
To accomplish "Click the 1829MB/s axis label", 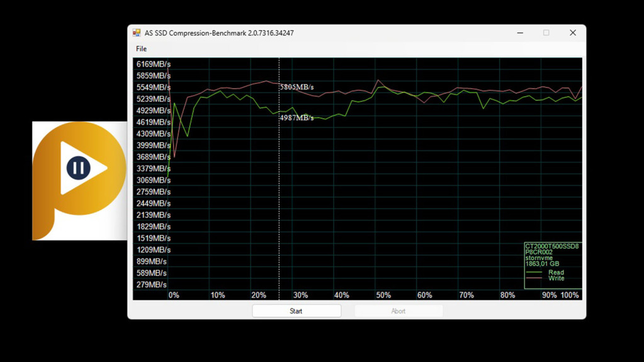I will tap(153, 227).
